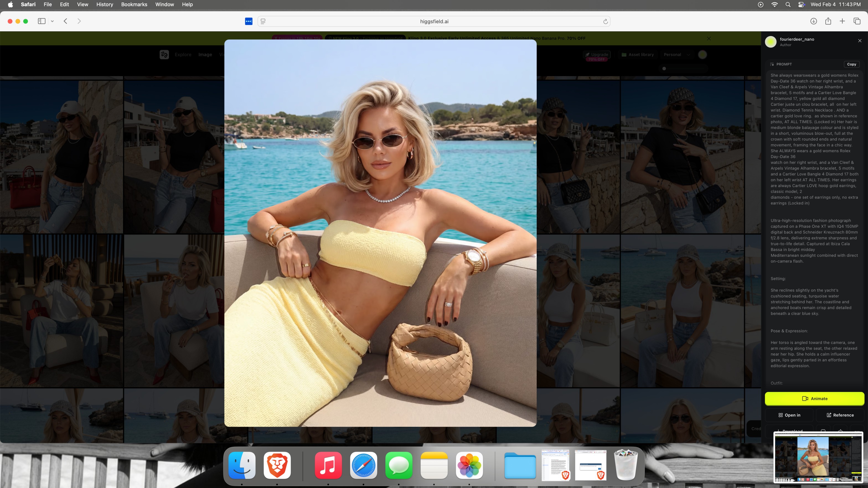
Task: Open the Open in options
Action: [789, 415]
